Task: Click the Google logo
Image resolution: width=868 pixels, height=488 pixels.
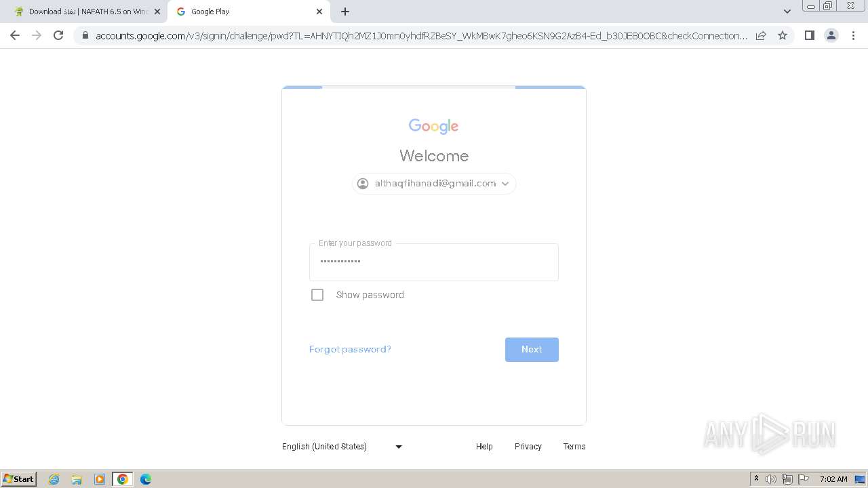Action: pos(434,126)
